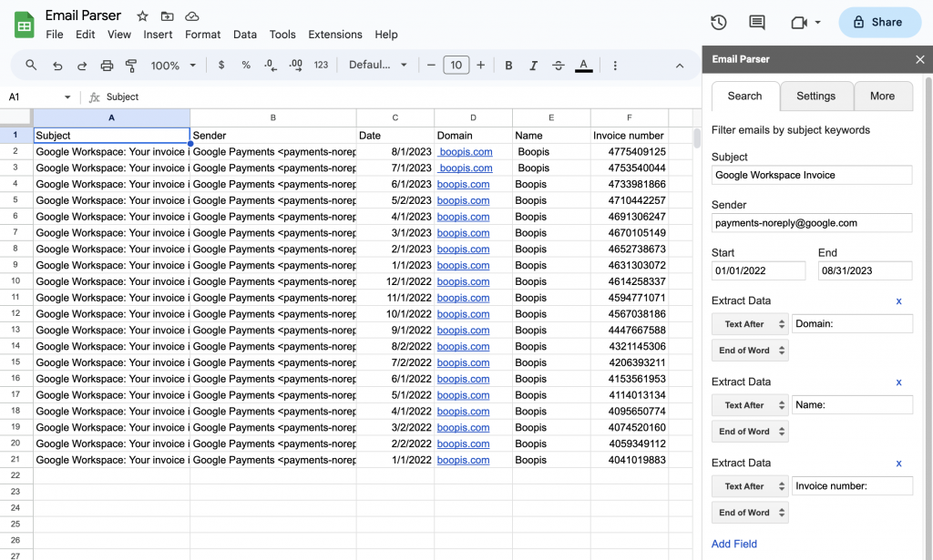Open the Data menu
The width and height of the screenshot is (933, 560).
pyautogui.click(x=244, y=35)
